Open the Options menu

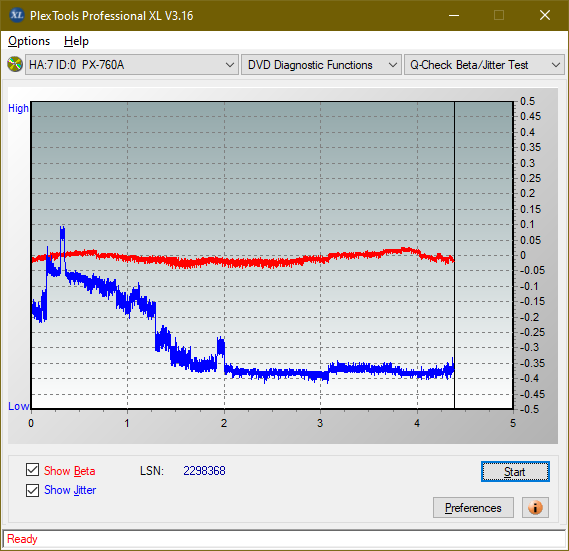pos(29,41)
